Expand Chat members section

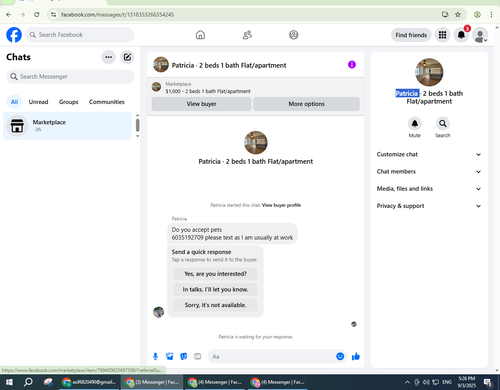pyautogui.click(x=429, y=172)
